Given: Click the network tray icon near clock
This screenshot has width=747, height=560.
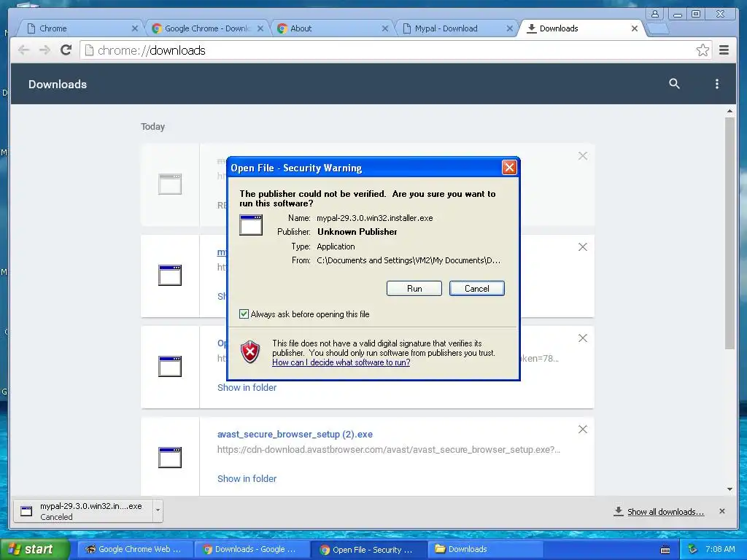Looking at the screenshot, I should point(693,549).
